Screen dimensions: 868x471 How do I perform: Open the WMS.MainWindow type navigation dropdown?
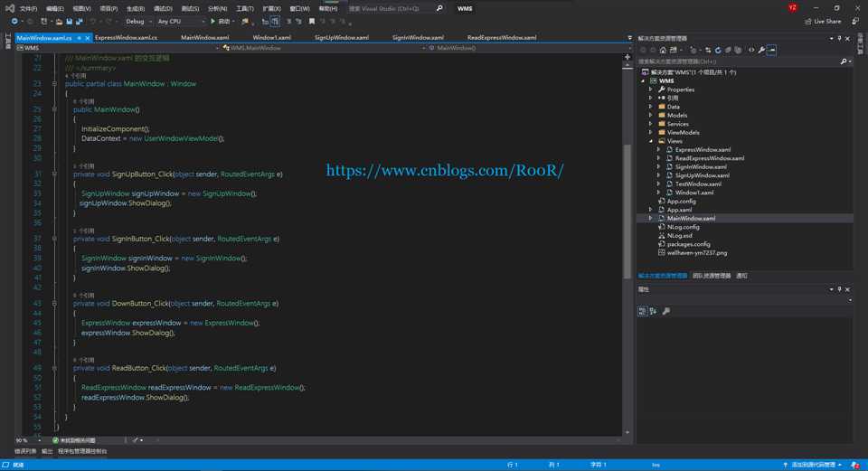(324, 48)
